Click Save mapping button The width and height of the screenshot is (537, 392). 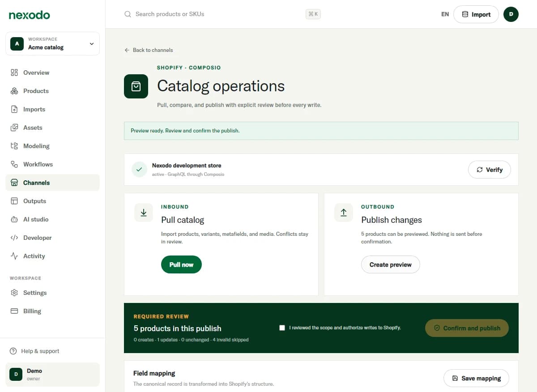click(x=476, y=378)
